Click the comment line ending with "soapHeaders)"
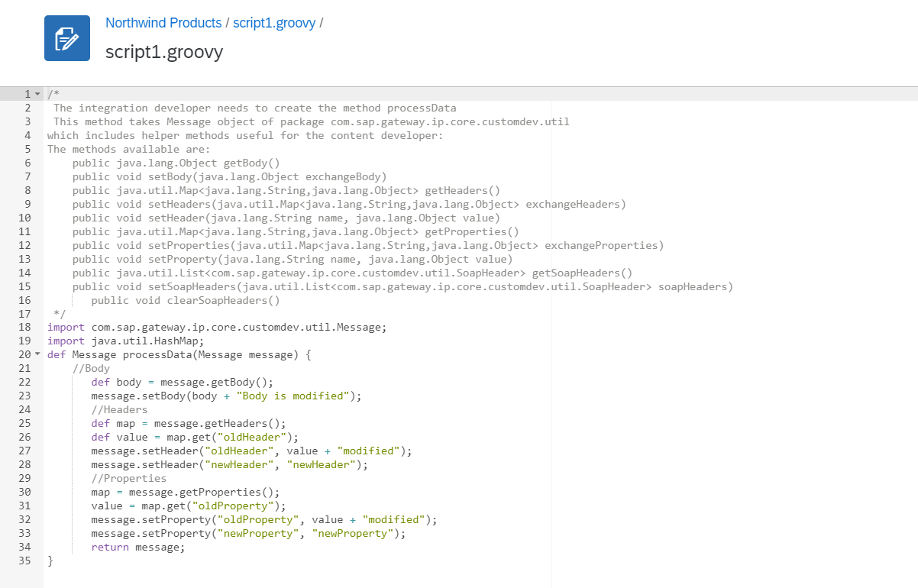Image resolution: width=918 pixels, height=588 pixels. (402, 286)
